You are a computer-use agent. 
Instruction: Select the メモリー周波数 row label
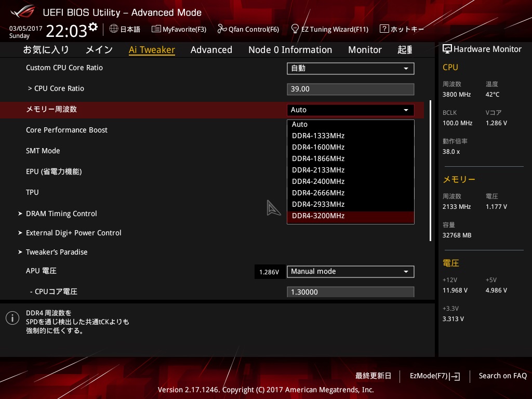coord(51,109)
